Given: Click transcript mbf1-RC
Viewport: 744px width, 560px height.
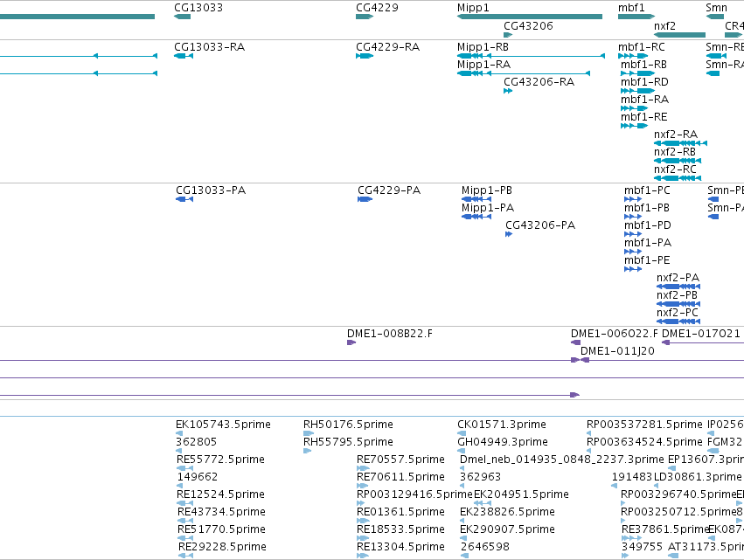Looking at the screenshot, I should point(642,47).
